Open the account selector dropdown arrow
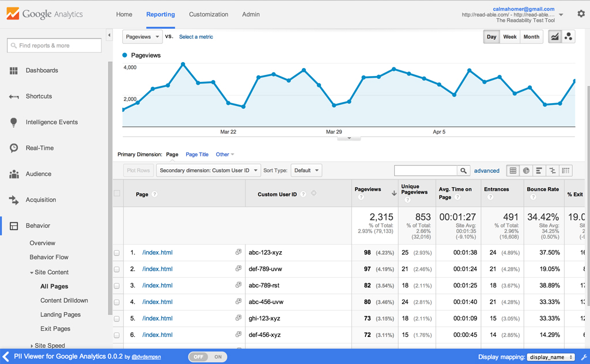The width and height of the screenshot is (590, 364). (x=561, y=14)
